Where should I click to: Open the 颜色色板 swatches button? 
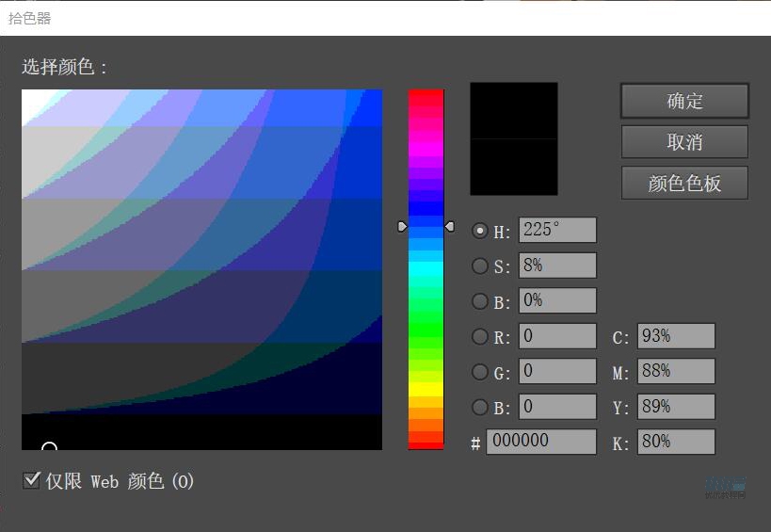684,183
